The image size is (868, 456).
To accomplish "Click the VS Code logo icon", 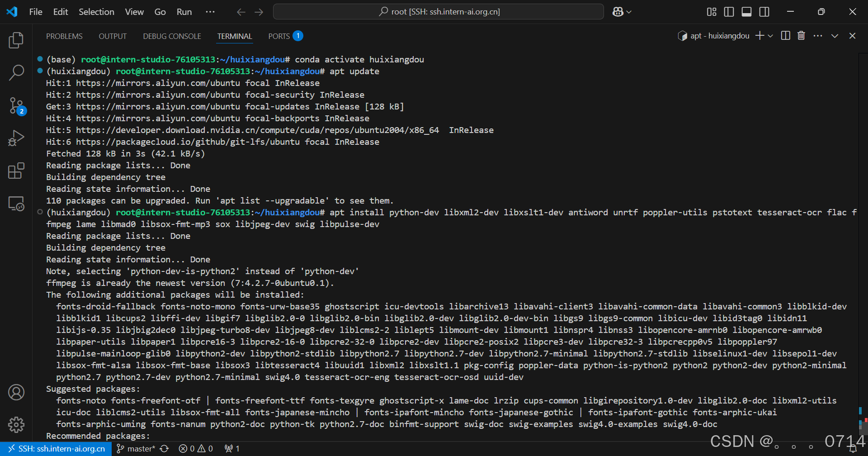I will (x=12, y=12).
